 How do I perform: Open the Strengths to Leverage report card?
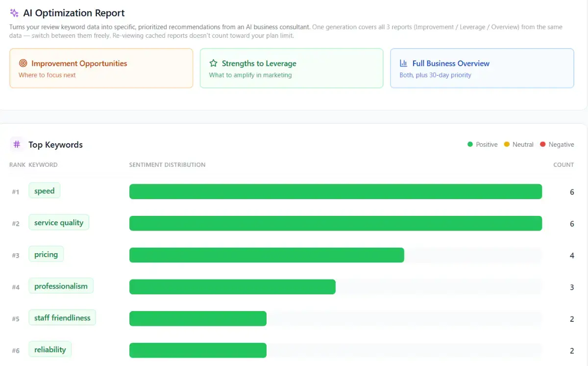(292, 68)
